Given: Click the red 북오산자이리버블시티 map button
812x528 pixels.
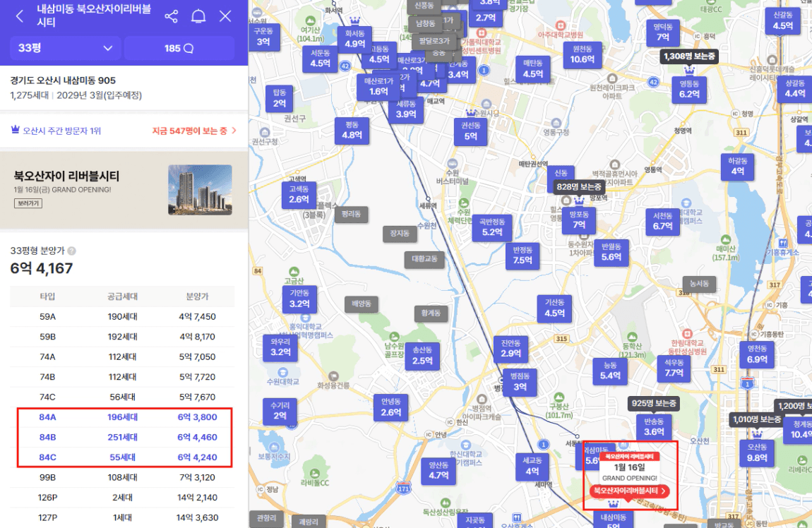Looking at the screenshot, I should (630, 491).
